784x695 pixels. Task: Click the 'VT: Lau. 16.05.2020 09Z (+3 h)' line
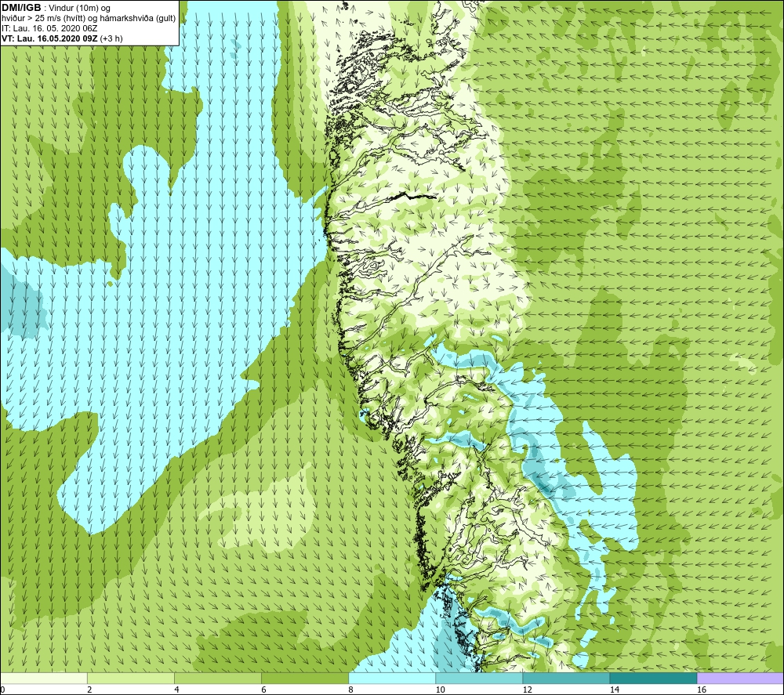click(62, 38)
